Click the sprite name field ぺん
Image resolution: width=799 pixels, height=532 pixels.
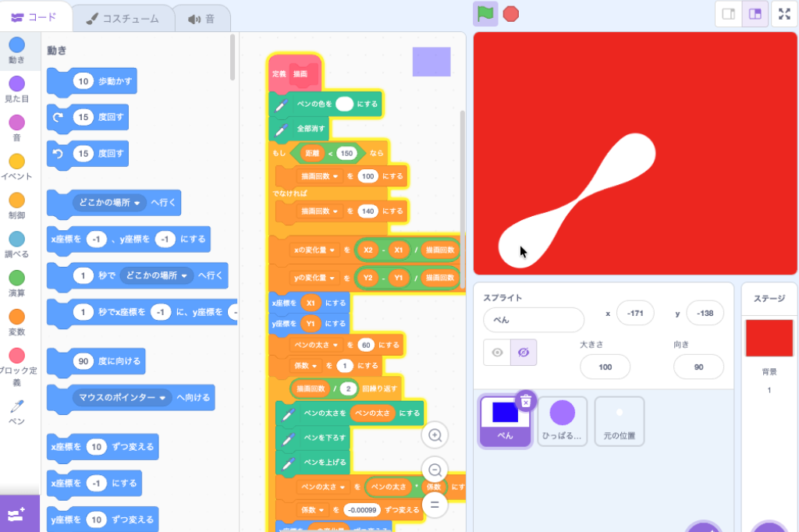click(x=533, y=320)
